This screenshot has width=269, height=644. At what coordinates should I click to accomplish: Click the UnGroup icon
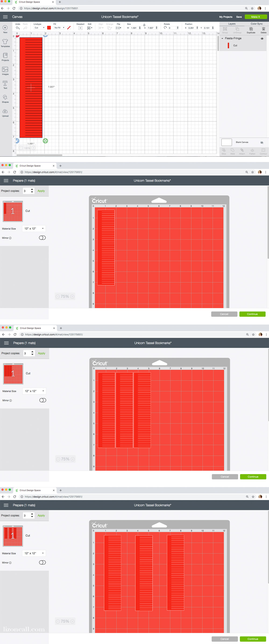pos(237,29)
